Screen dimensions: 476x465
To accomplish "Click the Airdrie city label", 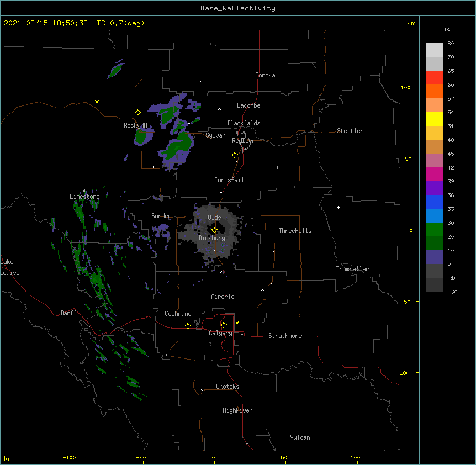I will pyautogui.click(x=223, y=297).
